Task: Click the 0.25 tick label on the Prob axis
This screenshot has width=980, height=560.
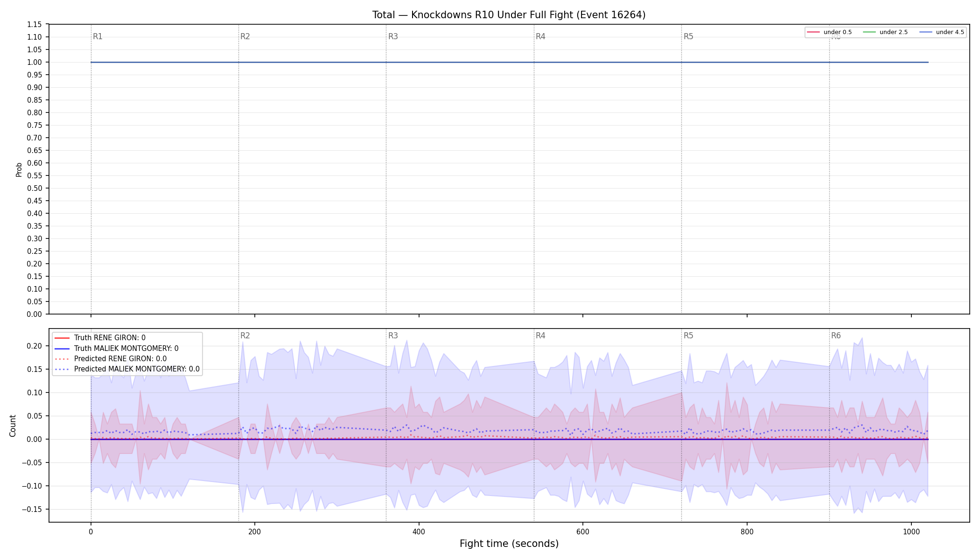Action: (34, 252)
